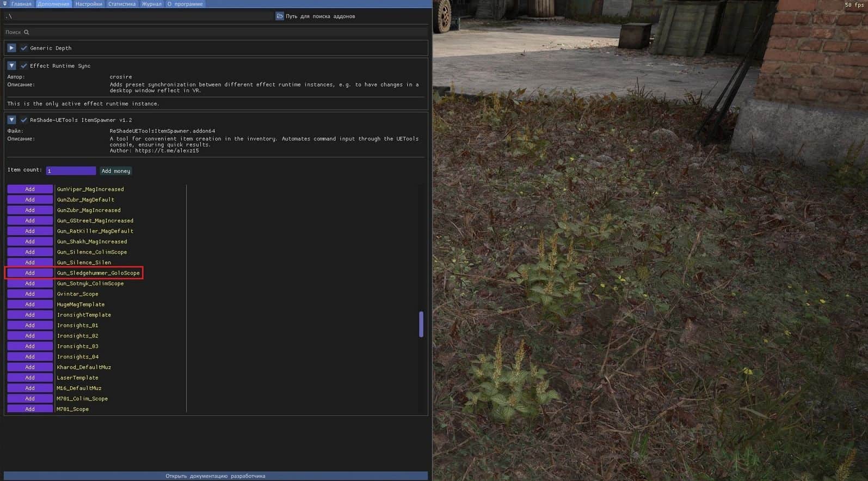Click the magnifier icon in the search bar

[26, 32]
